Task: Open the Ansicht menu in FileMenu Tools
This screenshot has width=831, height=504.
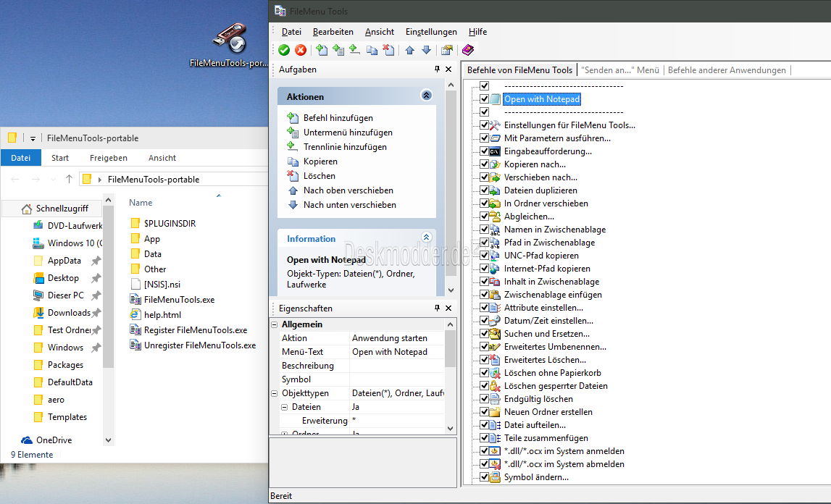Action: pos(380,32)
